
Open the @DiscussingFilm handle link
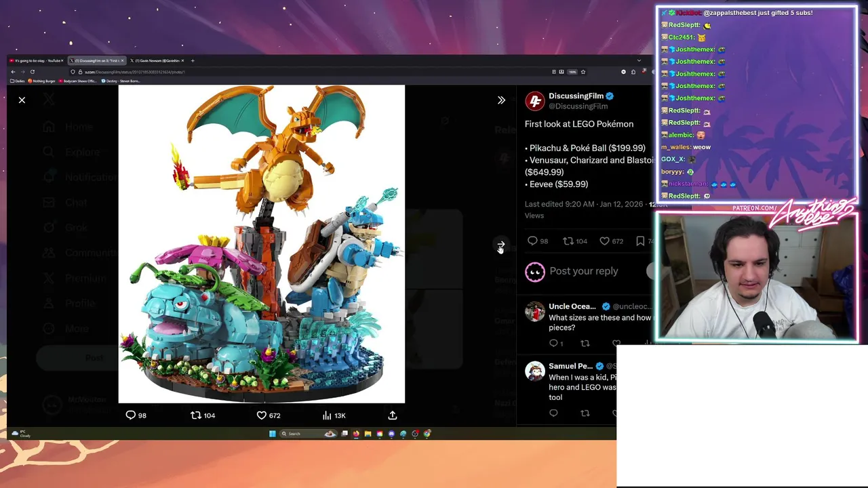[x=578, y=106]
